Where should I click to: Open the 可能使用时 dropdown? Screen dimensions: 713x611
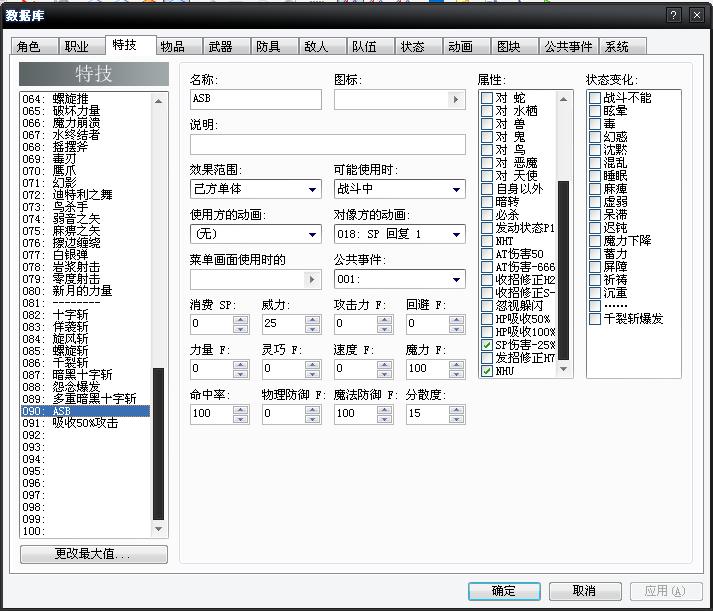click(x=399, y=189)
